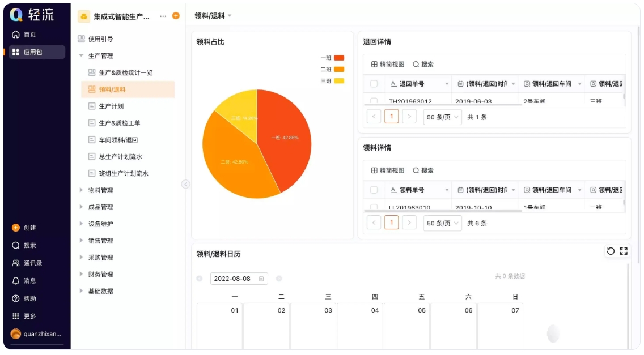Select all rows in the 领料详情 table
644x355 pixels.
tap(374, 190)
